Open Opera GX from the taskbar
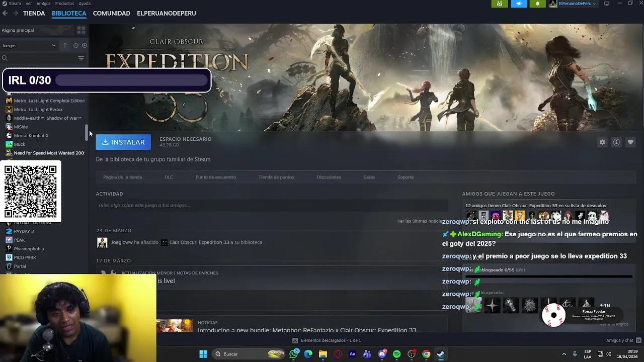 338,354
